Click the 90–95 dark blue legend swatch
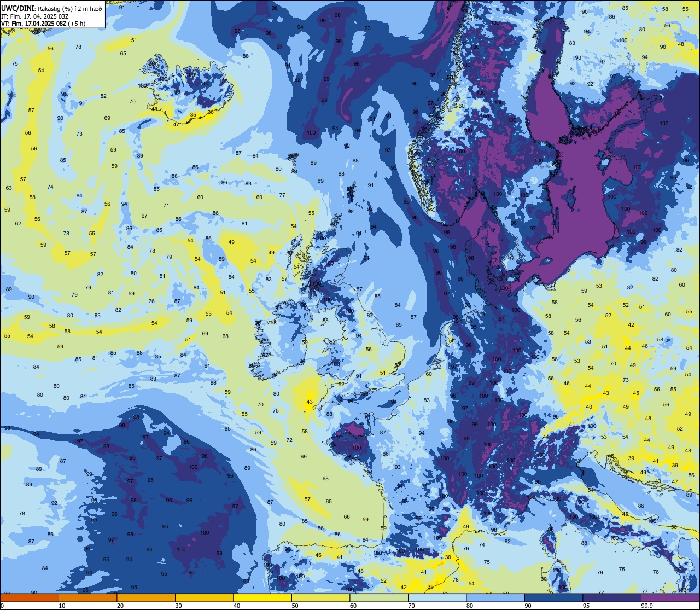700x610 pixels. coord(554,597)
